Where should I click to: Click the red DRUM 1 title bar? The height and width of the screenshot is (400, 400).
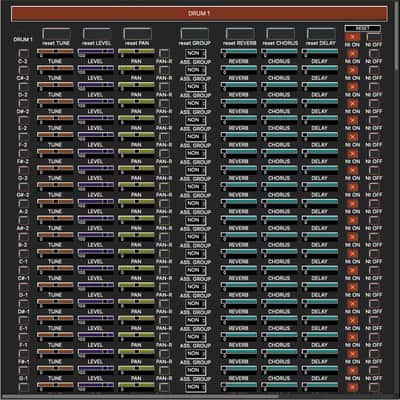[x=199, y=14]
